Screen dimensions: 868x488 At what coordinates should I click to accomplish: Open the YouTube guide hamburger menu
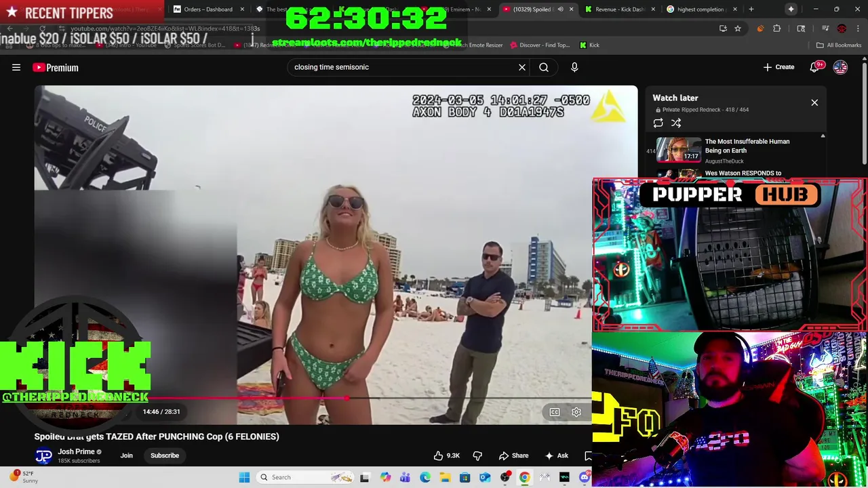pyautogui.click(x=16, y=67)
